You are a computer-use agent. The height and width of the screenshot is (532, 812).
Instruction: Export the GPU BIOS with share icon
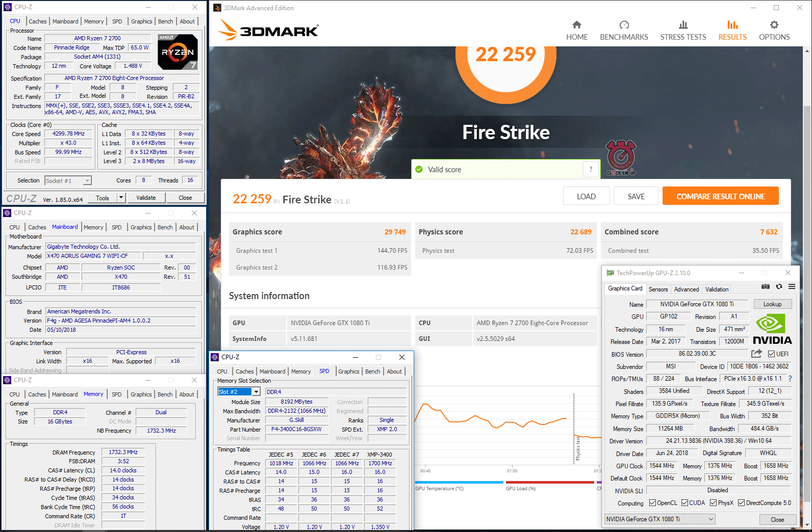[x=756, y=354]
